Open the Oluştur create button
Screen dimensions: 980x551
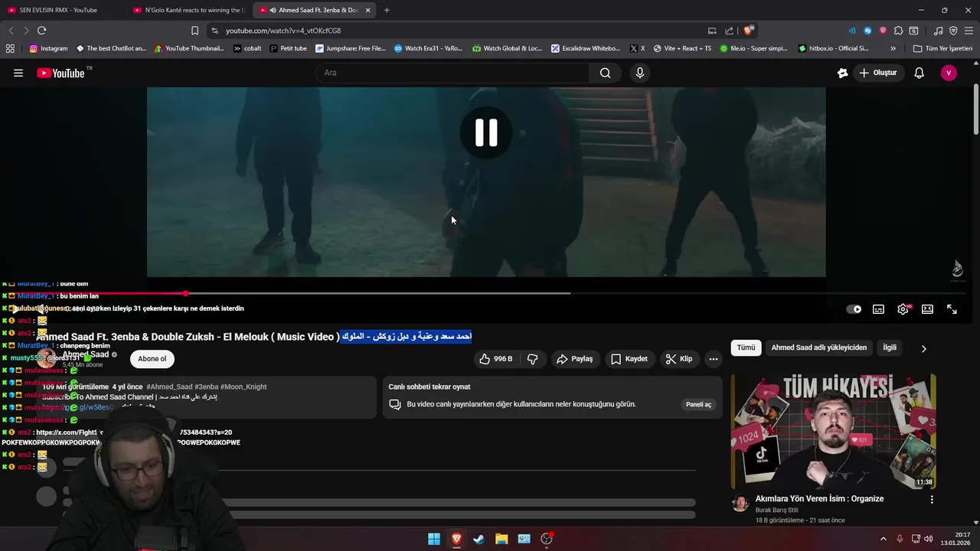[878, 73]
